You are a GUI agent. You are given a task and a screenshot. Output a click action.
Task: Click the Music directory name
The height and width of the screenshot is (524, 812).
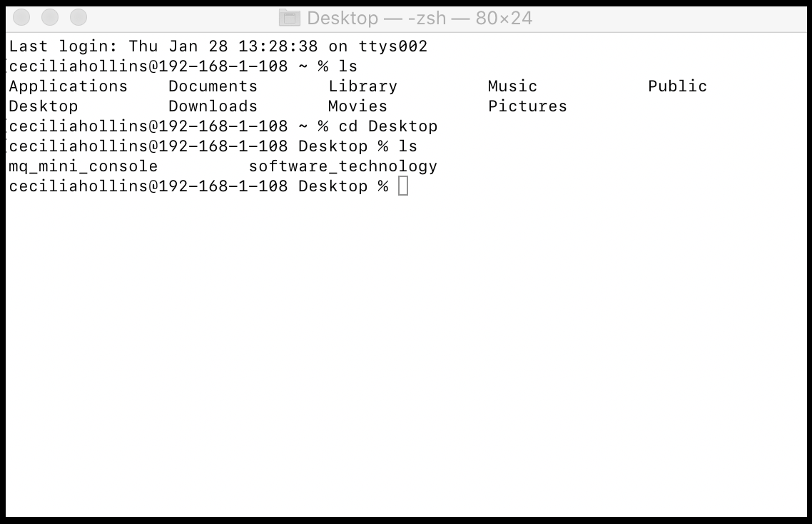click(512, 86)
